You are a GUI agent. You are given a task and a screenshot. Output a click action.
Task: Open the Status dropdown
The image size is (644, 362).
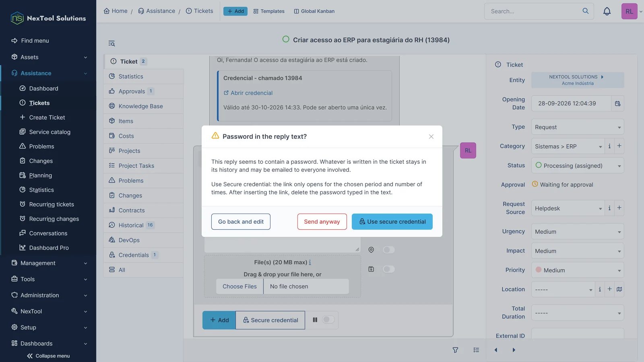tap(578, 166)
